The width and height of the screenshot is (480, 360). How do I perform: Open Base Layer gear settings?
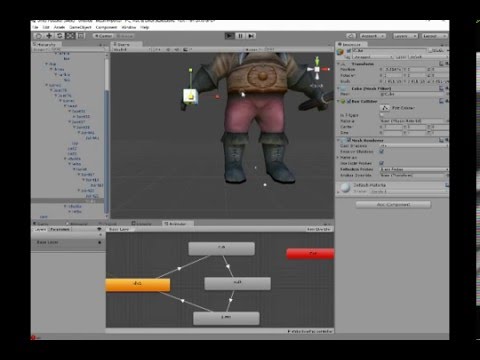click(x=100, y=242)
